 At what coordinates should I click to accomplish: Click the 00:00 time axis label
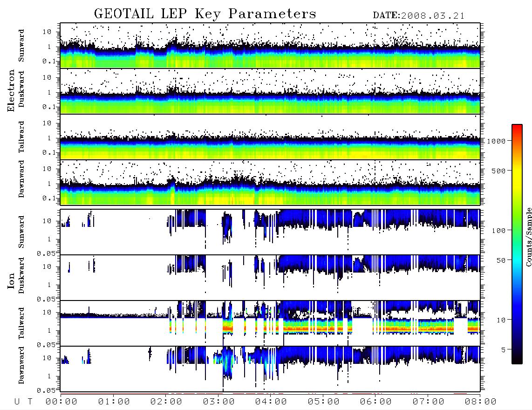[61, 402]
